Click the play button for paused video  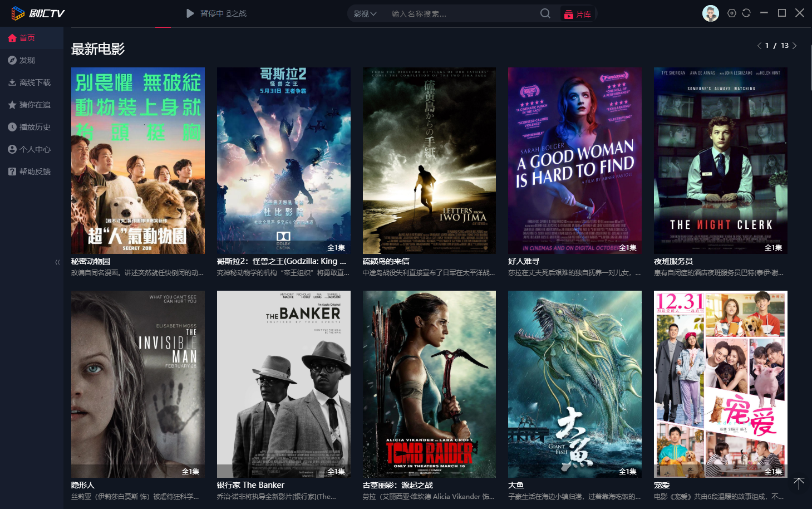[x=190, y=13]
